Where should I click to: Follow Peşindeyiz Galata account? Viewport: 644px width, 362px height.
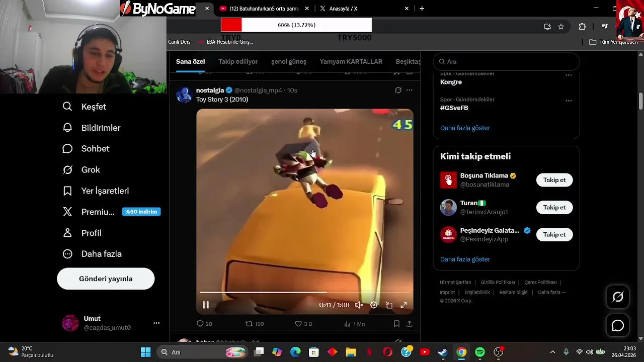click(554, 234)
